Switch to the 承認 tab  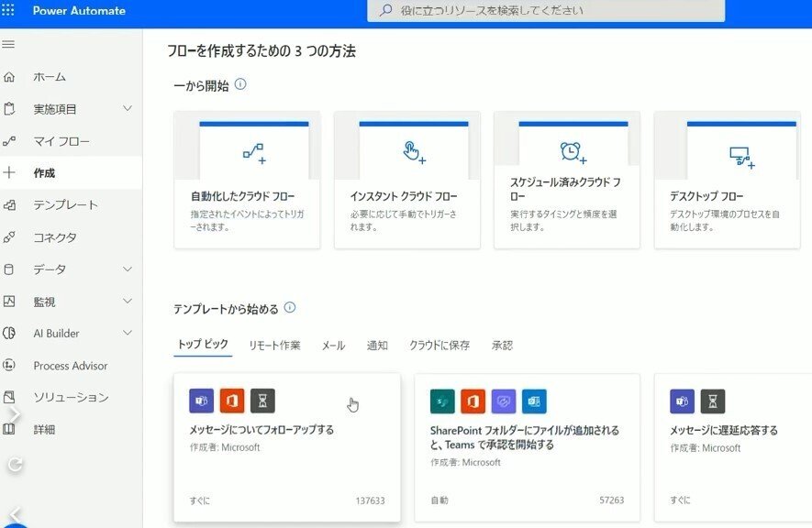pos(502,345)
